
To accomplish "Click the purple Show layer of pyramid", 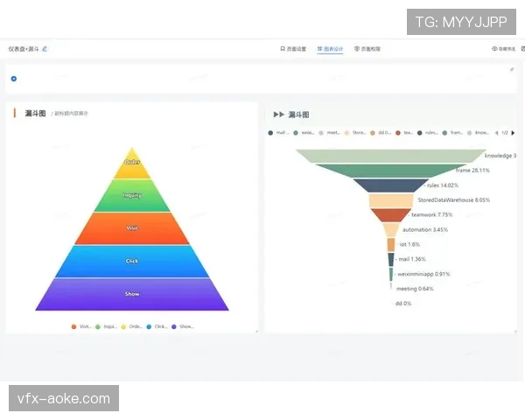I will click(132, 294).
